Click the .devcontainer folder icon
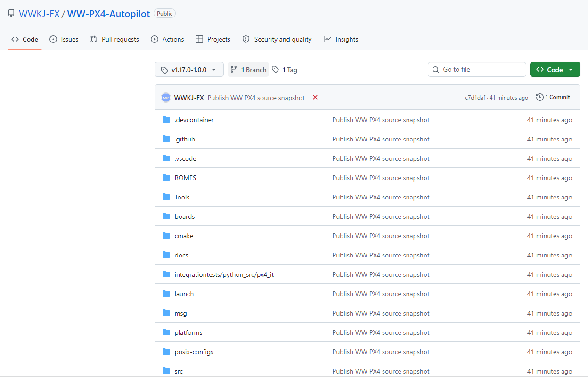This screenshot has width=588, height=382. [166, 120]
